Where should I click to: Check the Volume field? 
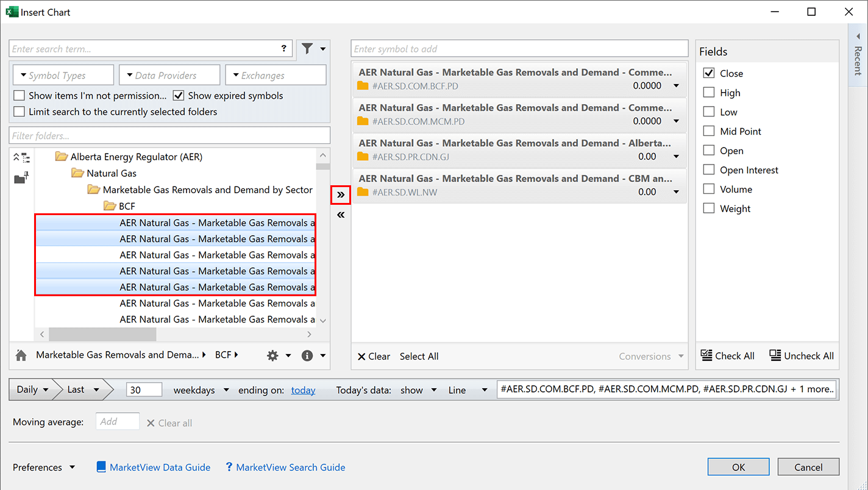coord(709,189)
